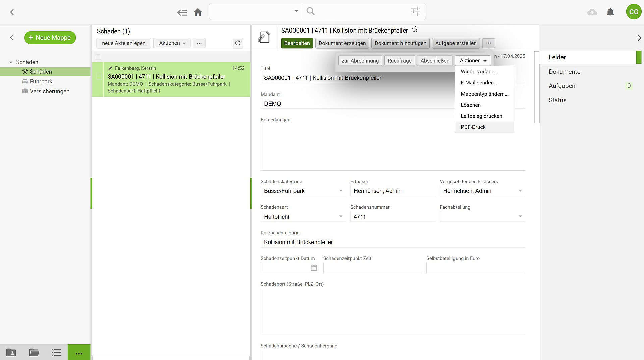Click Aufgabe erstellen button
The image size is (644, 360).
[x=456, y=43]
